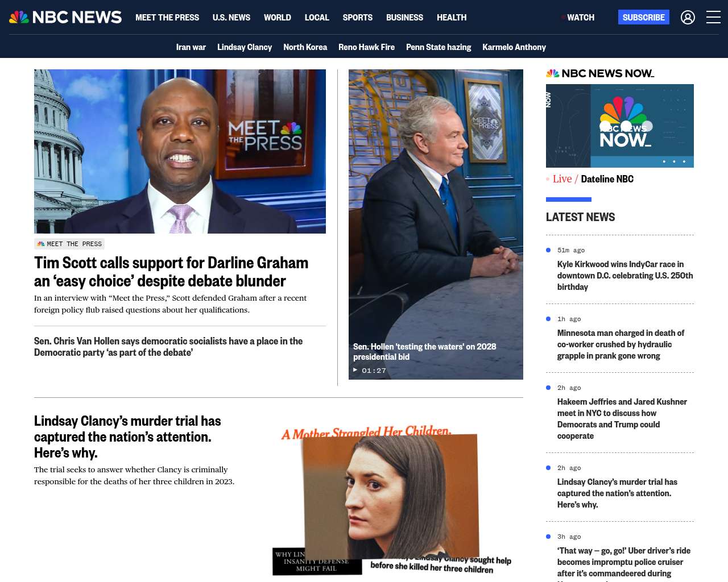Click the Tim Scott story summary text
This screenshot has width=728, height=582.
(x=170, y=304)
